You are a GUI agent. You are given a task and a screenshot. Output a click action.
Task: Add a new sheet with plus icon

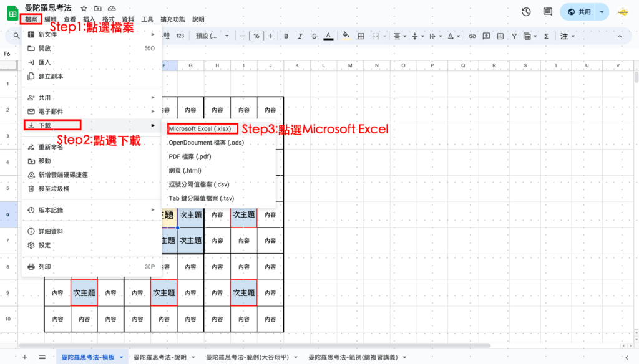25,357
